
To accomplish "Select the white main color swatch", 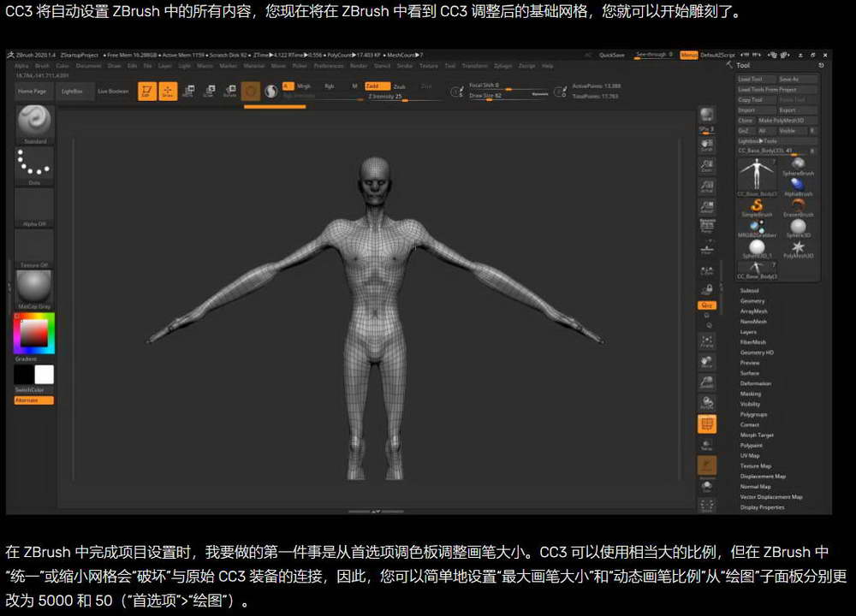I will (x=45, y=375).
